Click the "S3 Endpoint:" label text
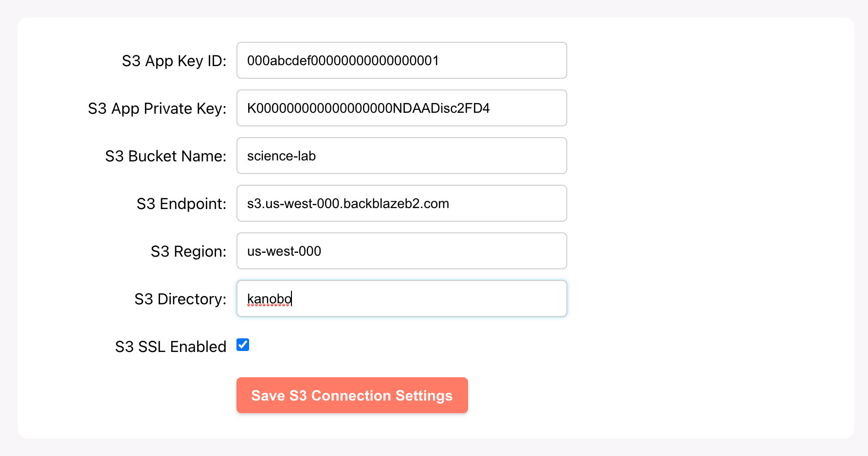 pos(181,204)
